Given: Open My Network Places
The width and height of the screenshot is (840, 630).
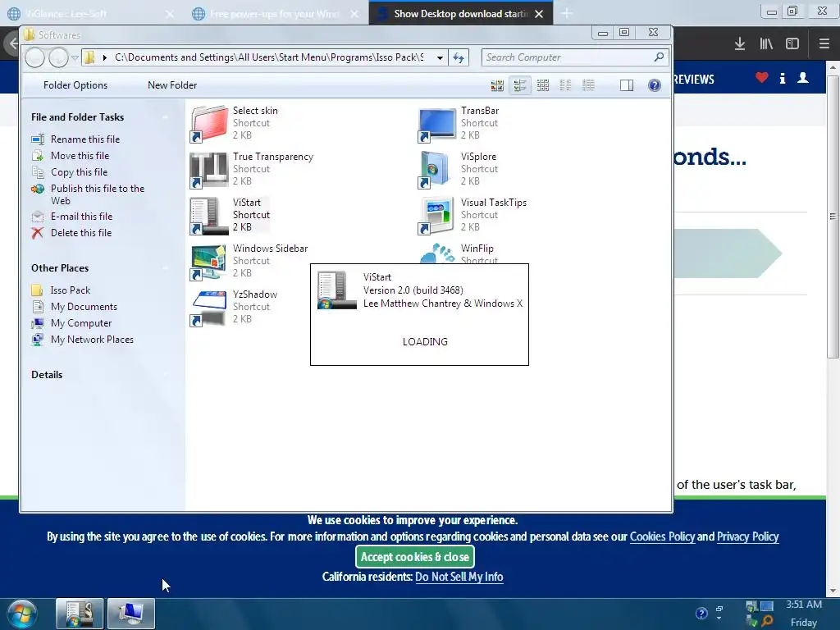Looking at the screenshot, I should (92, 340).
